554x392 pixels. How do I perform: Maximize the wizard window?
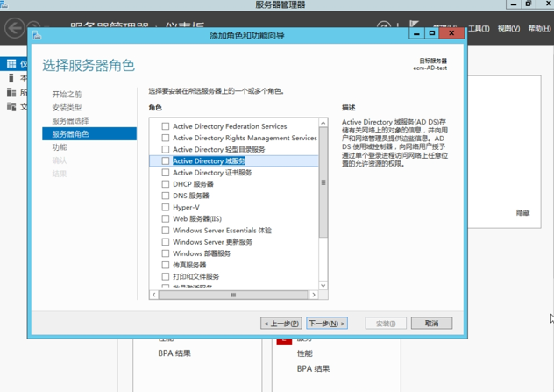[x=432, y=33]
